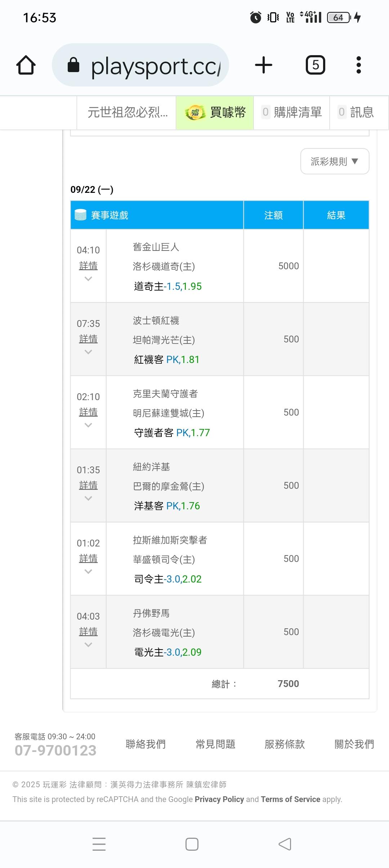The width and height of the screenshot is (389, 868).
Task: Open the 聯絡我們 footer link
Action: point(146,744)
